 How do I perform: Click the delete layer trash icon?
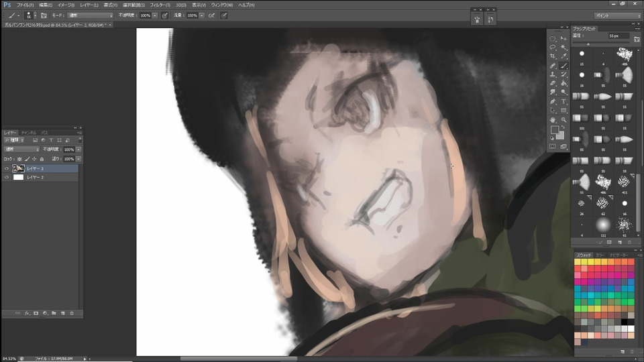(x=72, y=313)
